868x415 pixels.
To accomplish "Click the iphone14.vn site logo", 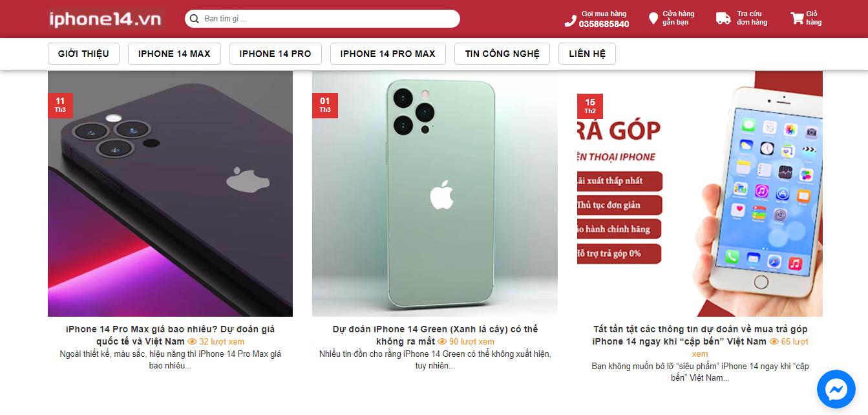I will pos(107,19).
